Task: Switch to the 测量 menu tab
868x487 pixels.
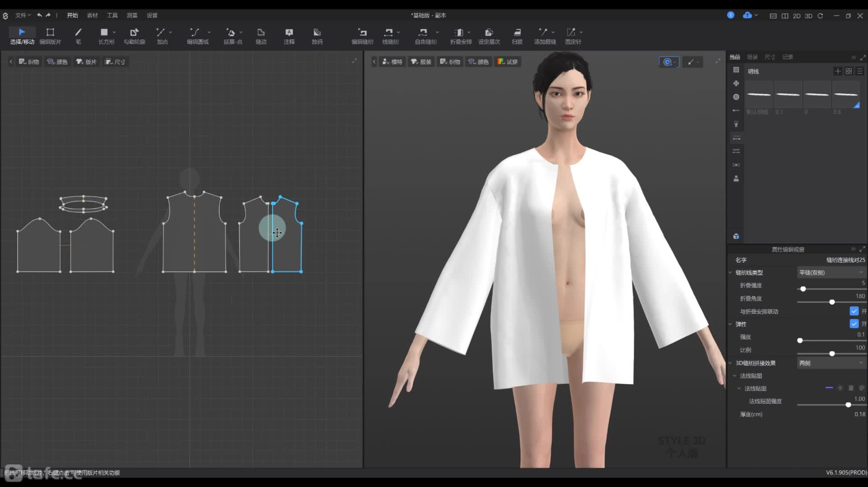Action: [x=132, y=15]
